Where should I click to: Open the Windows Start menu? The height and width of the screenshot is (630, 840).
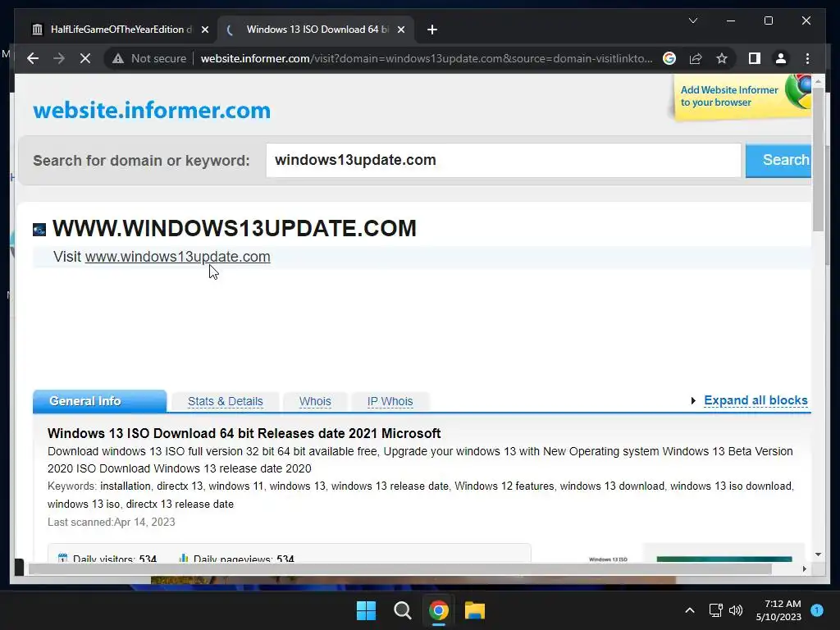[x=367, y=610]
